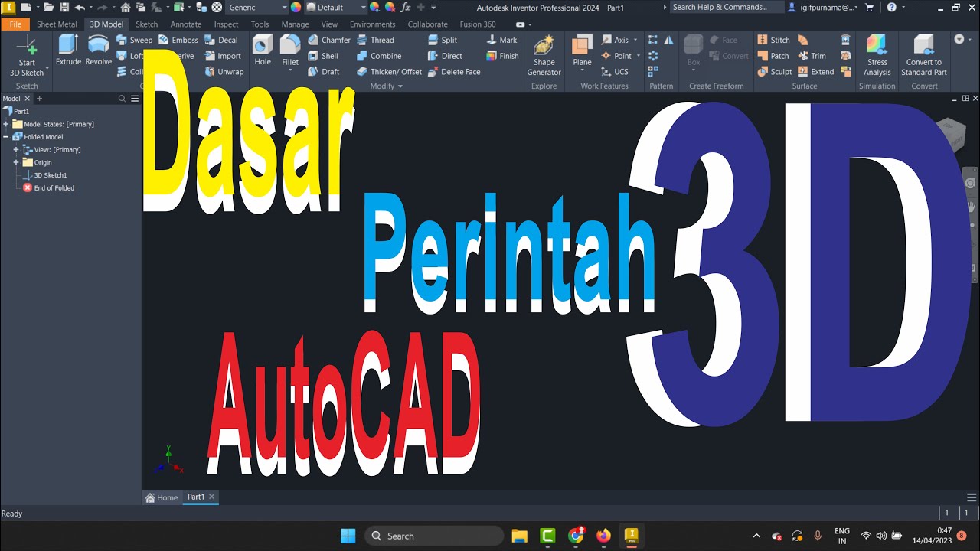Expand the Origin folder
This screenshot has width=980, height=551.
pos(16,162)
